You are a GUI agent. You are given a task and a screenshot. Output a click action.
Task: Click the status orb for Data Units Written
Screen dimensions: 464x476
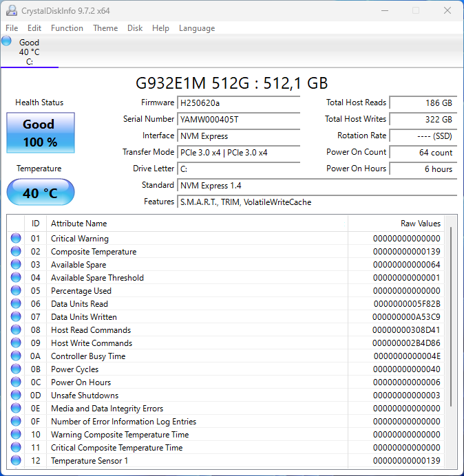[16, 317]
